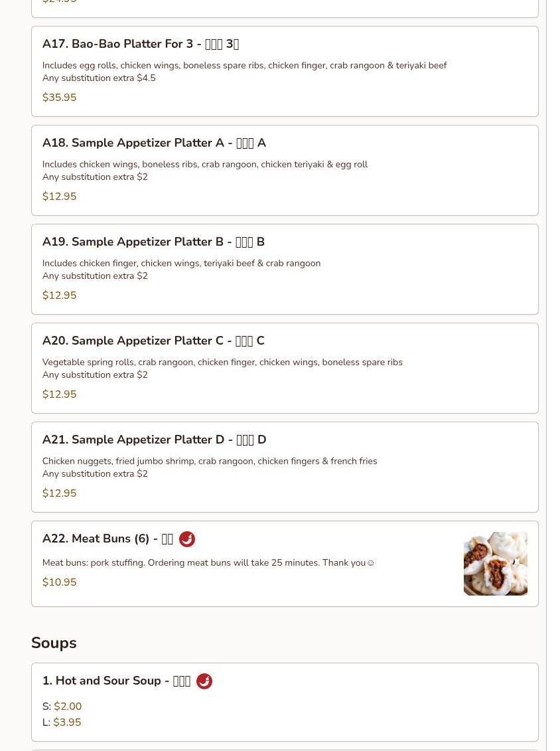Pick A21 Sample Appetizer Platter D

tap(285, 467)
